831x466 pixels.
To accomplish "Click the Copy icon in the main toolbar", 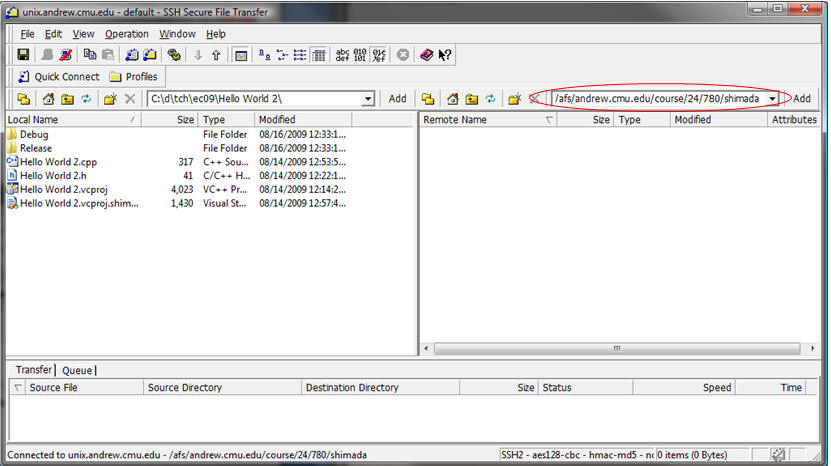I will [x=90, y=55].
